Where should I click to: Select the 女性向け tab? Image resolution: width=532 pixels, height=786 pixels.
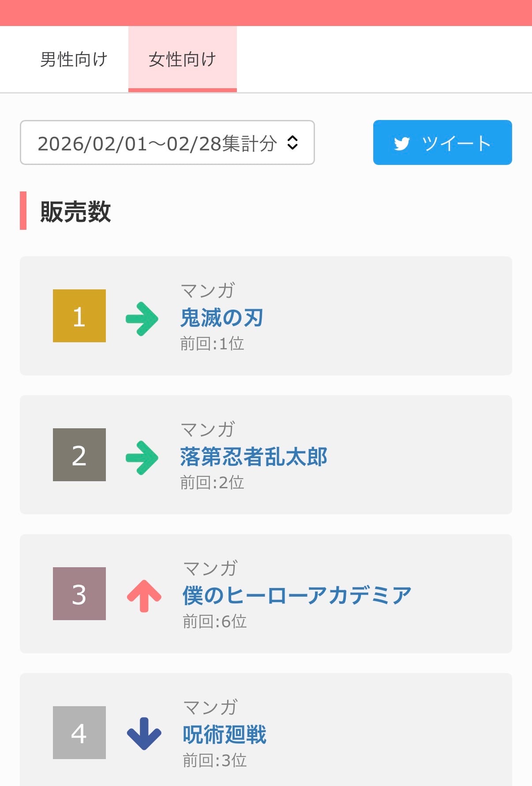(x=182, y=60)
